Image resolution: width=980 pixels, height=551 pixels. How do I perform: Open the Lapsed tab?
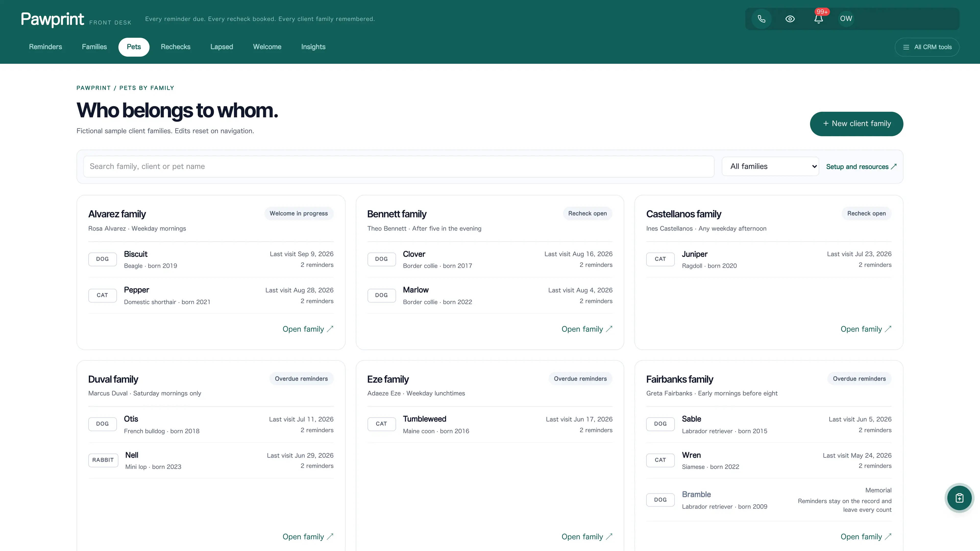pyautogui.click(x=222, y=47)
